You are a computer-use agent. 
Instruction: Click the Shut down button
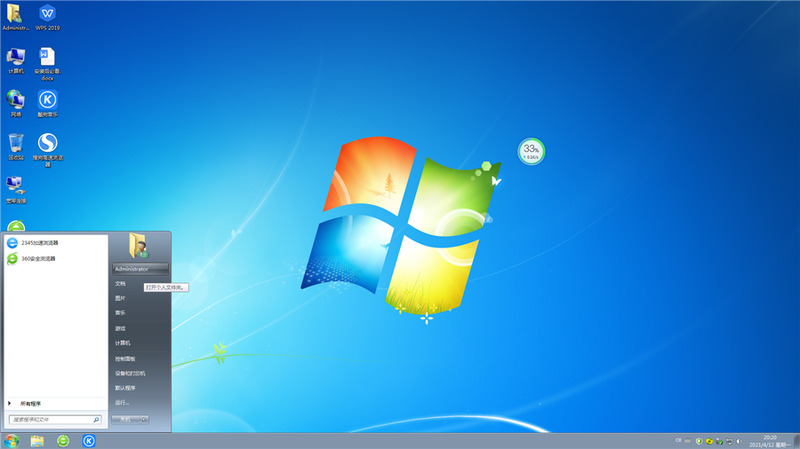tap(125, 420)
